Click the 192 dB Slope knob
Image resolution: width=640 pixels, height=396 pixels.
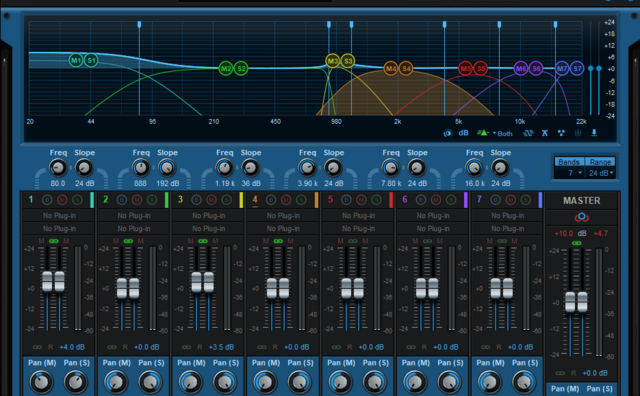pyautogui.click(x=167, y=168)
